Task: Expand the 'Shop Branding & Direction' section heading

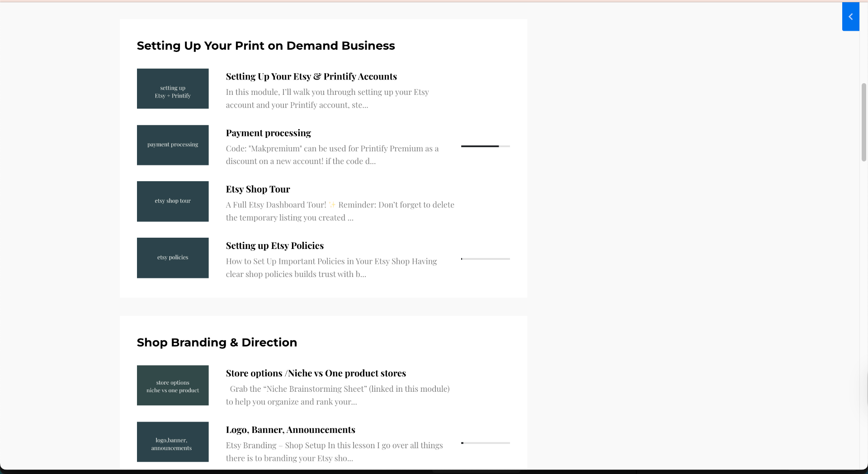Action: [217, 343]
